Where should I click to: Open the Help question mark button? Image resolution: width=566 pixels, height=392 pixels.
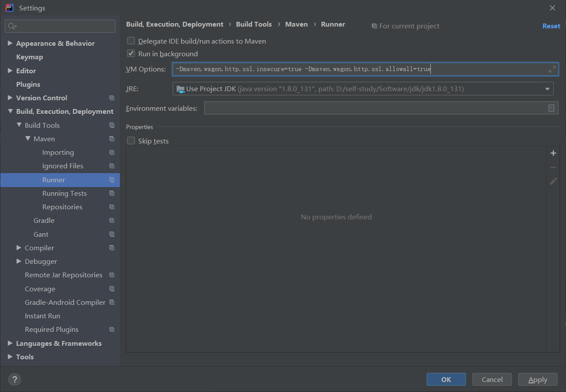(14, 379)
